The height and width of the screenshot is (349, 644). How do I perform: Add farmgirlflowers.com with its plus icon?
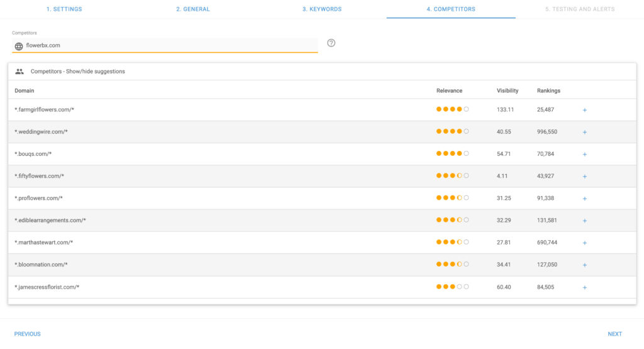(584, 110)
